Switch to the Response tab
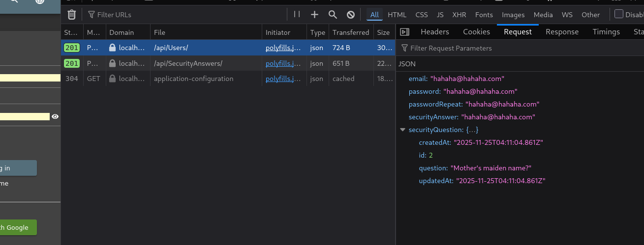Screen dimensions: 644x245 (562, 32)
